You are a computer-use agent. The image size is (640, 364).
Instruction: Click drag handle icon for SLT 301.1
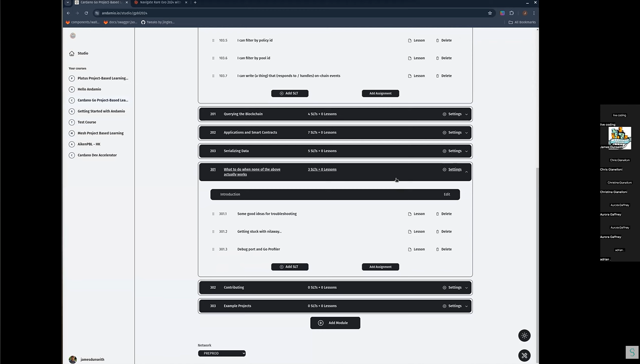[213, 214]
